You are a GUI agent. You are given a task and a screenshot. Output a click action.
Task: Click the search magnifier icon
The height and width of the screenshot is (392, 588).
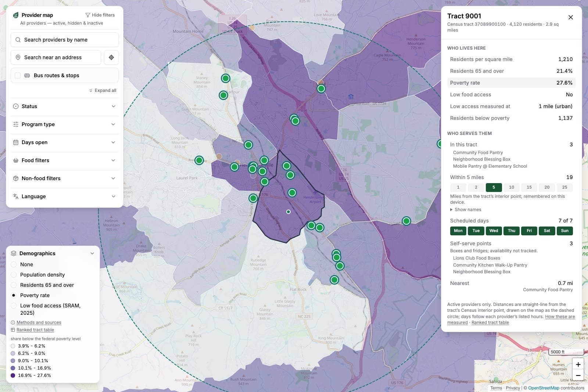(18, 40)
